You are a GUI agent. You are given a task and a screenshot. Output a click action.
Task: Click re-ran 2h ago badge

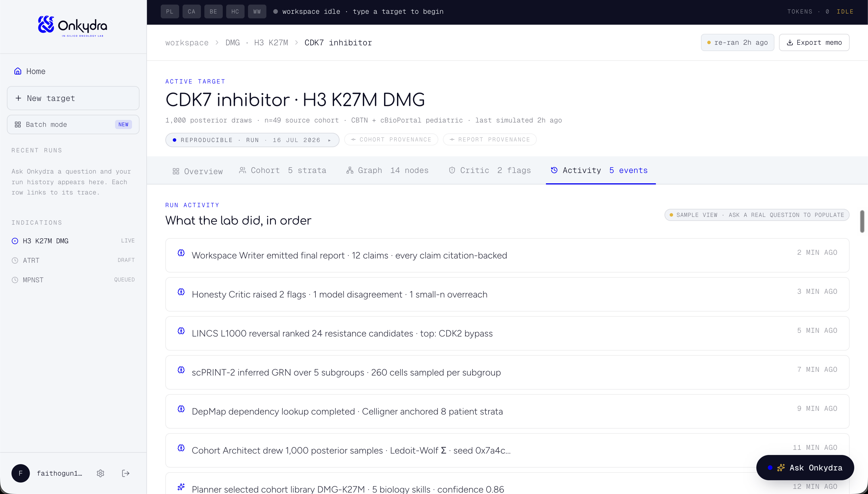[x=737, y=42]
